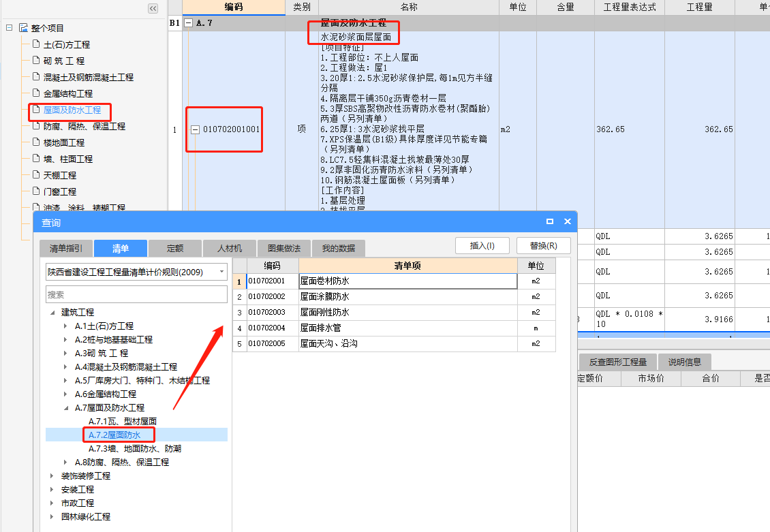The image size is (770, 532).
Task: Select 屋面涂膜防水 list item
Action: click(407, 297)
